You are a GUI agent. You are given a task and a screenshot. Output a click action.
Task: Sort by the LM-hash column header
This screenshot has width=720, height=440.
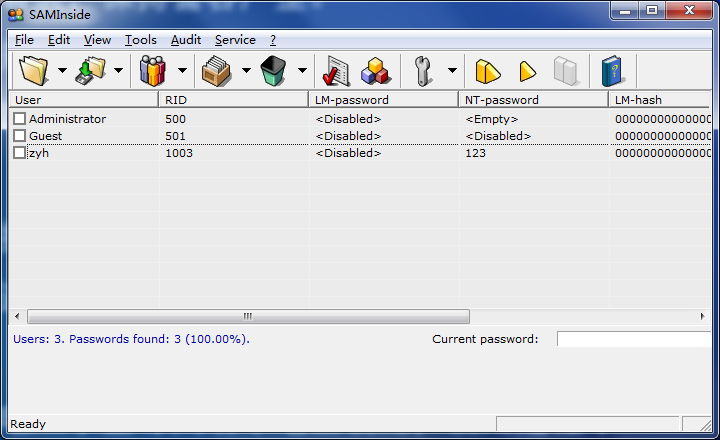coord(660,100)
